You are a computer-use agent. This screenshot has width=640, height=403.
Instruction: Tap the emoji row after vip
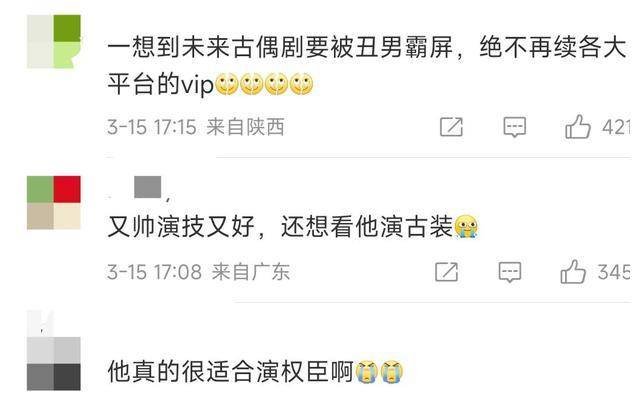point(264,84)
